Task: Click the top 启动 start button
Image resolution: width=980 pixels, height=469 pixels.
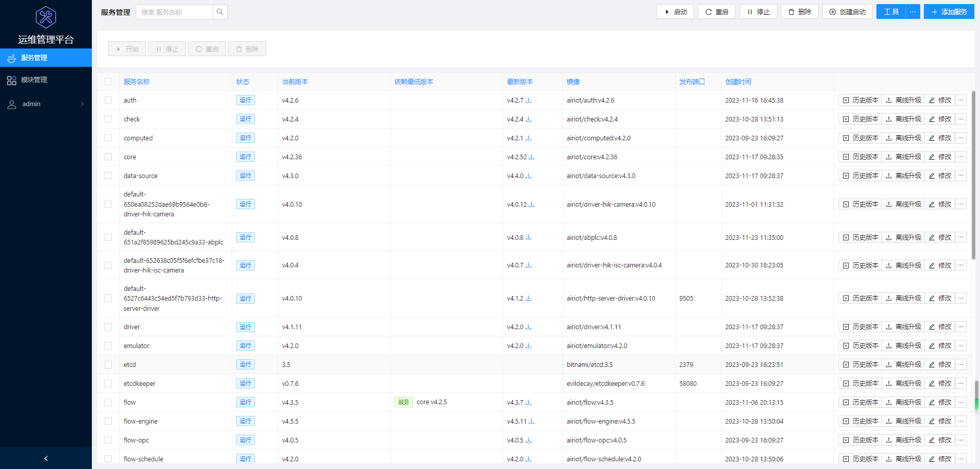Action: pyautogui.click(x=675, y=12)
